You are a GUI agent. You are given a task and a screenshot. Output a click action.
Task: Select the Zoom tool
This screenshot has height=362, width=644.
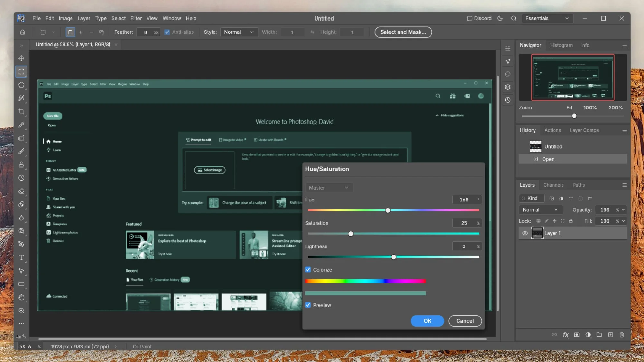point(21,311)
